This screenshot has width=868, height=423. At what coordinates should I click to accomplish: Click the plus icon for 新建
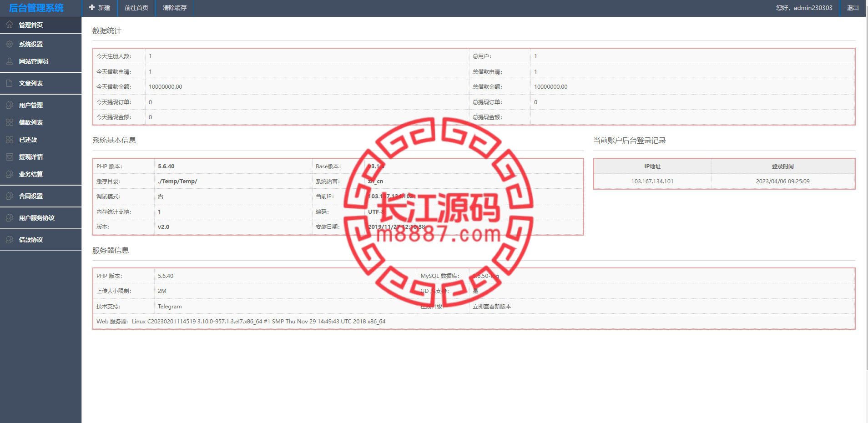pyautogui.click(x=92, y=8)
